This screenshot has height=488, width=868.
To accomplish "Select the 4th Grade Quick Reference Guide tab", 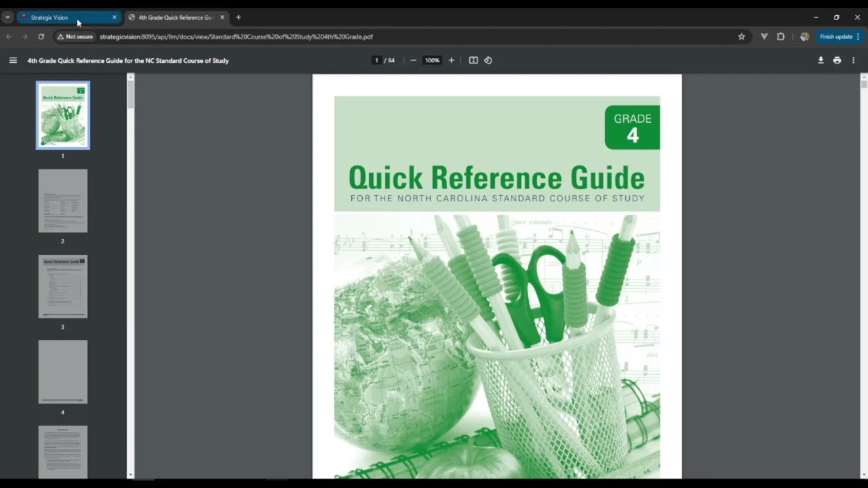I will click(x=176, y=18).
